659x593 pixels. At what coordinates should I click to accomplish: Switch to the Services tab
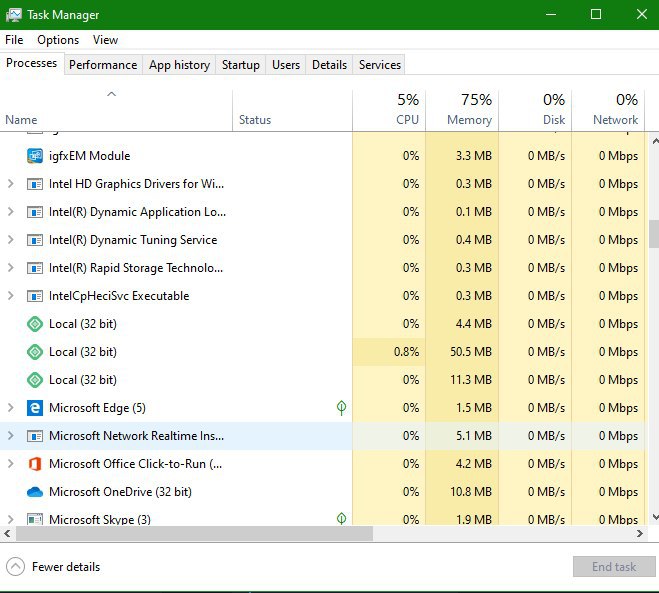[380, 65]
